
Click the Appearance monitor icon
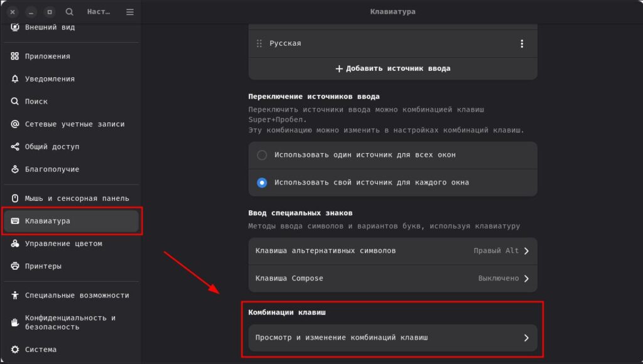(x=15, y=27)
